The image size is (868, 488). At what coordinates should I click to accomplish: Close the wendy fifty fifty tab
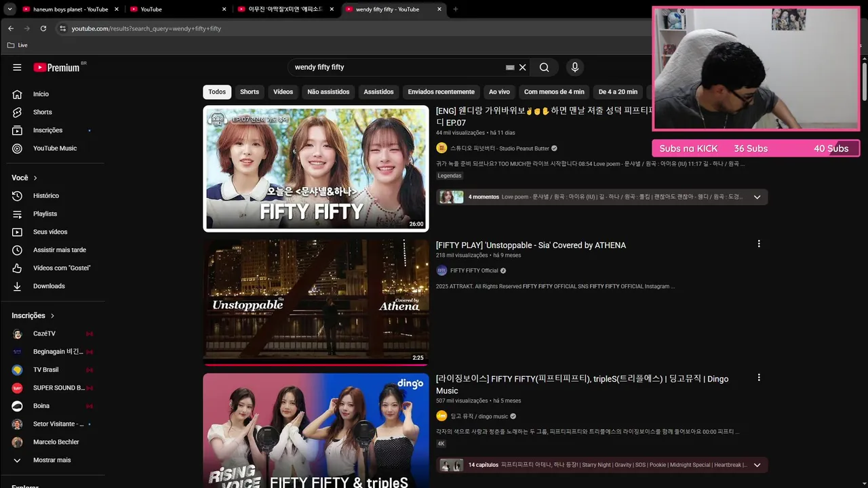[439, 9]
